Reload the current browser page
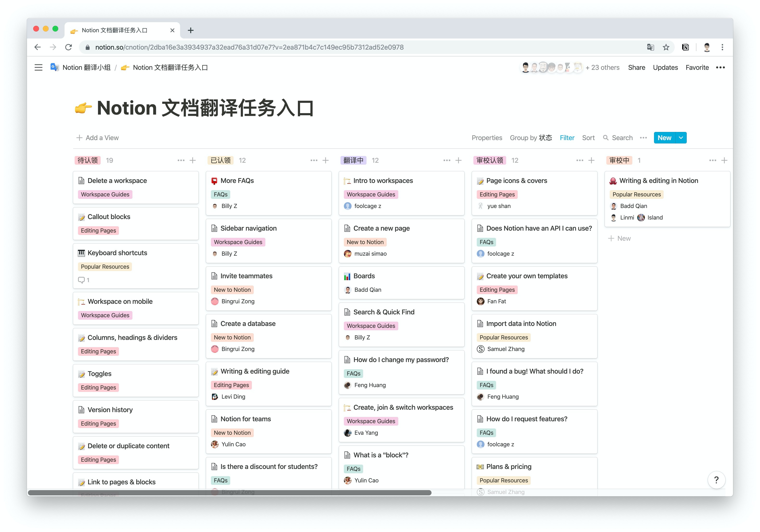The height and width of the screenshot is (532, 760). tap(69, 47)
